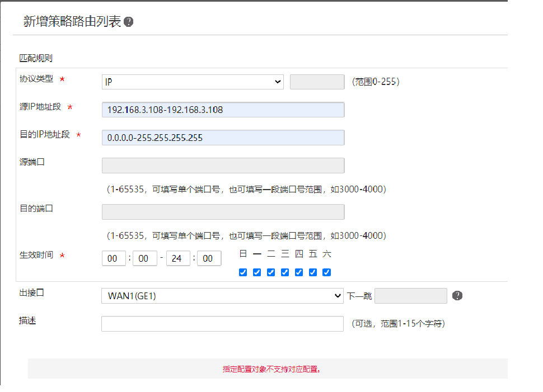Click the 生效时间 label

(36, 255)
